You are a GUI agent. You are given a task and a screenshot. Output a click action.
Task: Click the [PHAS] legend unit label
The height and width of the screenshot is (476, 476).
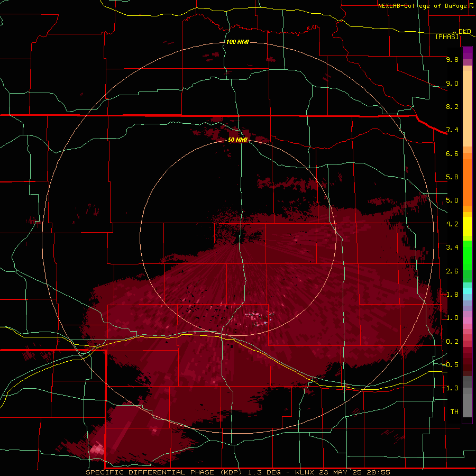point(447,36)
